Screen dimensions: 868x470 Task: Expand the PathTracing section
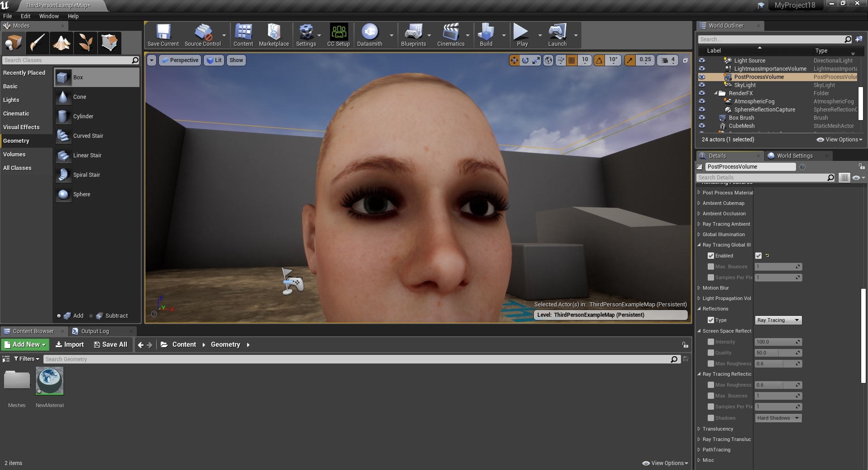(699, 450)
